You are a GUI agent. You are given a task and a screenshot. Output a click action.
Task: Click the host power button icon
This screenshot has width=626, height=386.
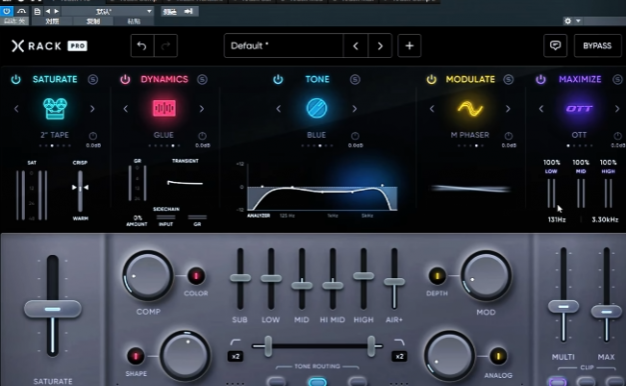[x=7, y=11]
